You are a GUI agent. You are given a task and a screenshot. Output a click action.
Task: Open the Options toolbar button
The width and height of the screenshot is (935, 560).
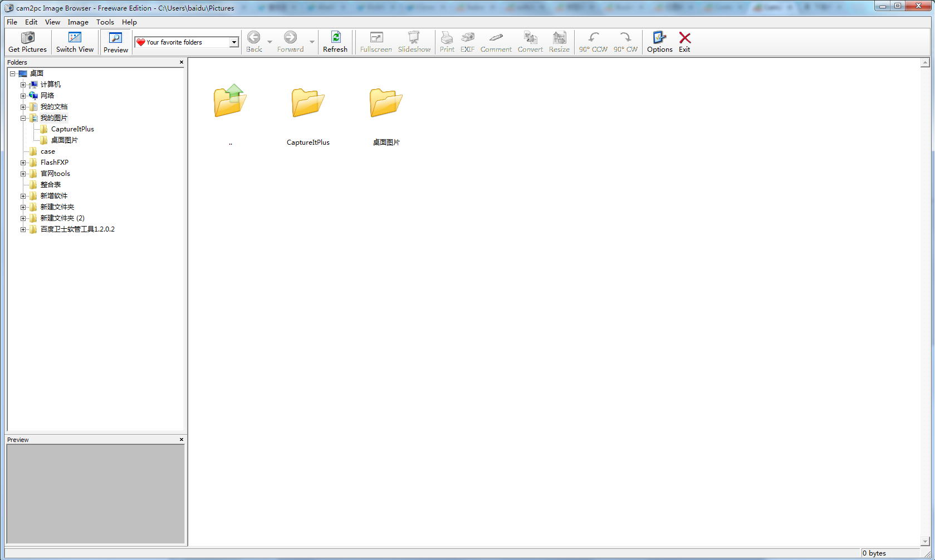click(660, 42)
